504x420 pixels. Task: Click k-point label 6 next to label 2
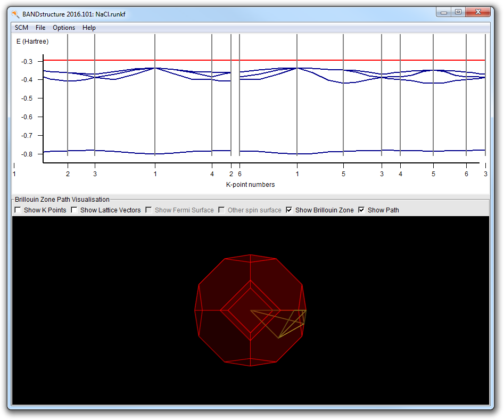pos(240,174)
